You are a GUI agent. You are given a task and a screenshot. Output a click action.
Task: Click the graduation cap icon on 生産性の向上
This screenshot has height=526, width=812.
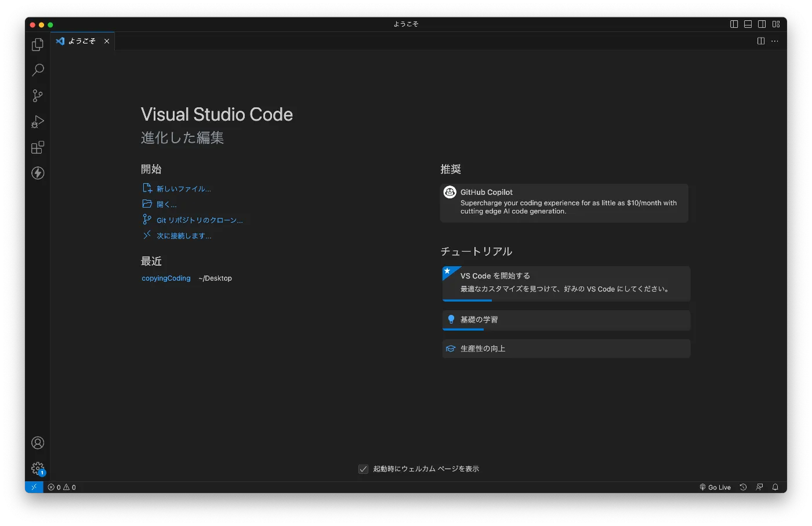(451, 349)
